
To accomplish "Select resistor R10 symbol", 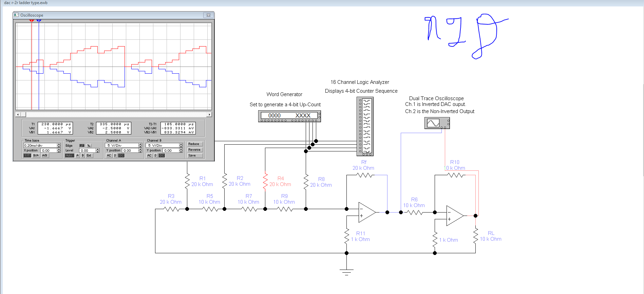I will pos(456,175).
